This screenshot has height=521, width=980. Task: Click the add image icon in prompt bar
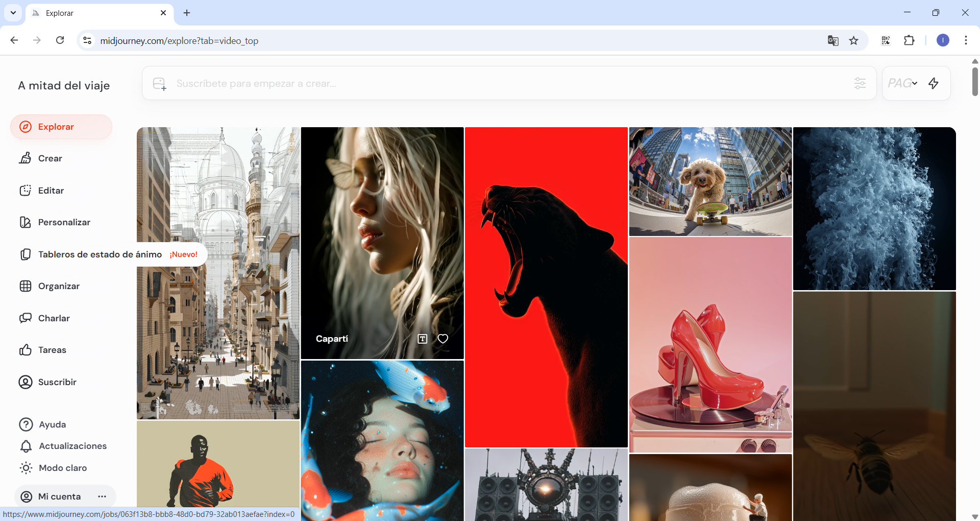tap(160, 84)
